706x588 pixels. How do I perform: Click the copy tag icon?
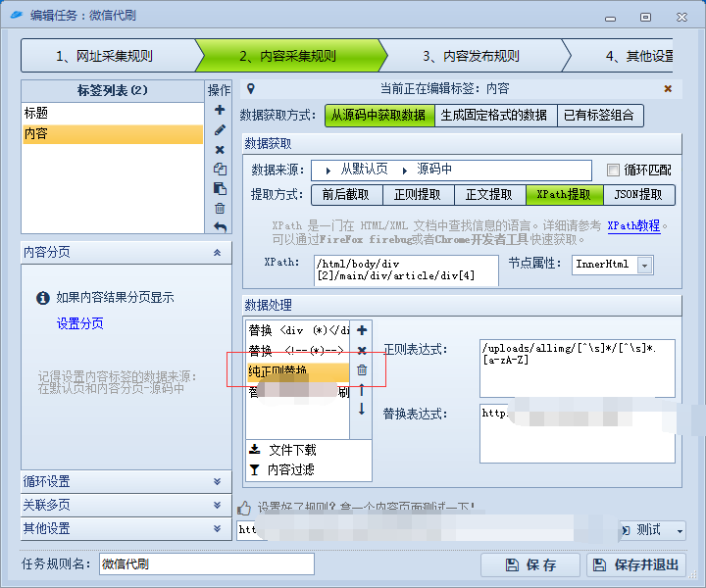coord(220,169)
